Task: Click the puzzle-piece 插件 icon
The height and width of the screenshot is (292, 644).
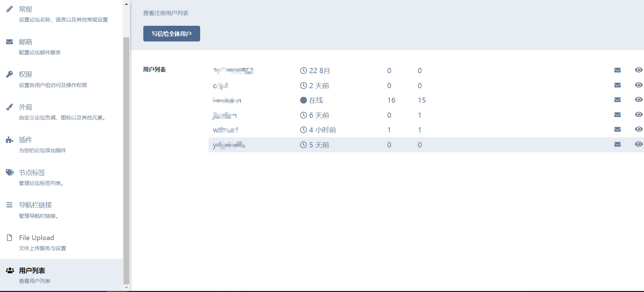Action: coord(9,140)
